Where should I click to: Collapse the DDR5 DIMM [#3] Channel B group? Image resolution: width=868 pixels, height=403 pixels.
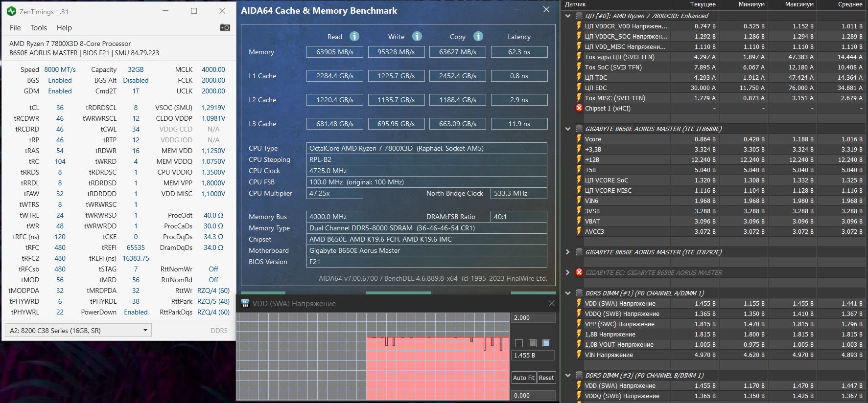(568, 375)
